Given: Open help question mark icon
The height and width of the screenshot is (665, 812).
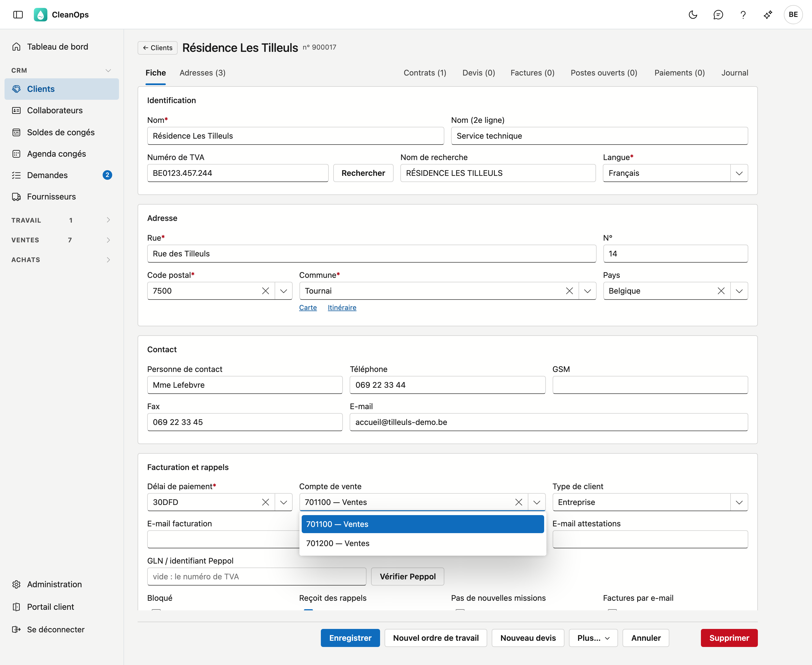Looking at the screenshot, I should [743, 15].
